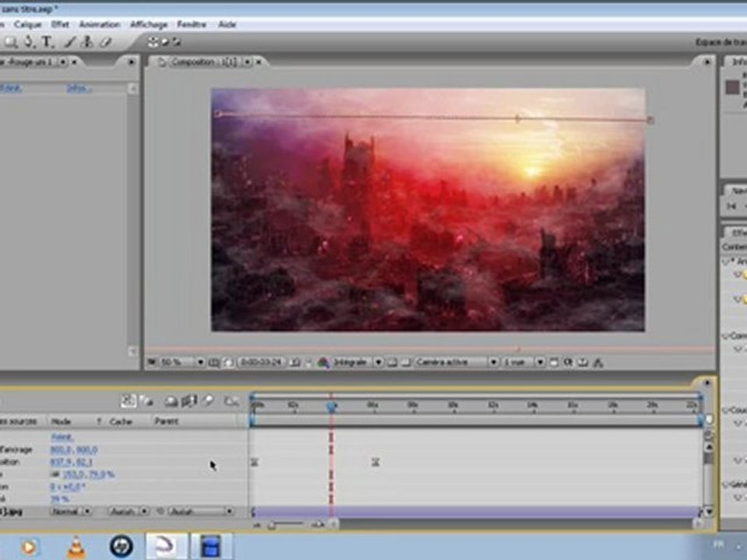Toggle the region of interest icon
The width and height of the screenshot is (747, 560).
point(392,362)
